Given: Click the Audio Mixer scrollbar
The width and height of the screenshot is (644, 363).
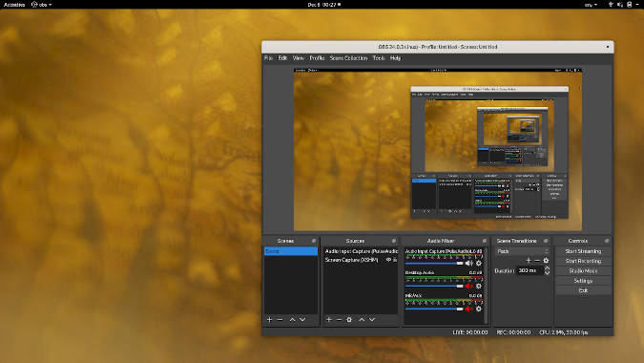Looking at the screenshot, I should click(x=487, y=285).
